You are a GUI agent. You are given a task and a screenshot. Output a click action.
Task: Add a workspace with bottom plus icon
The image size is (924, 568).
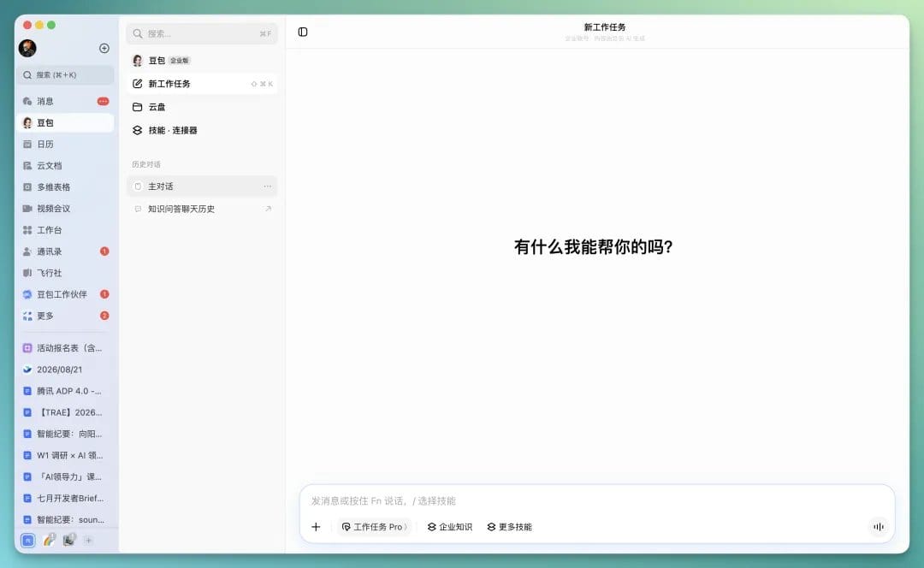88,541
